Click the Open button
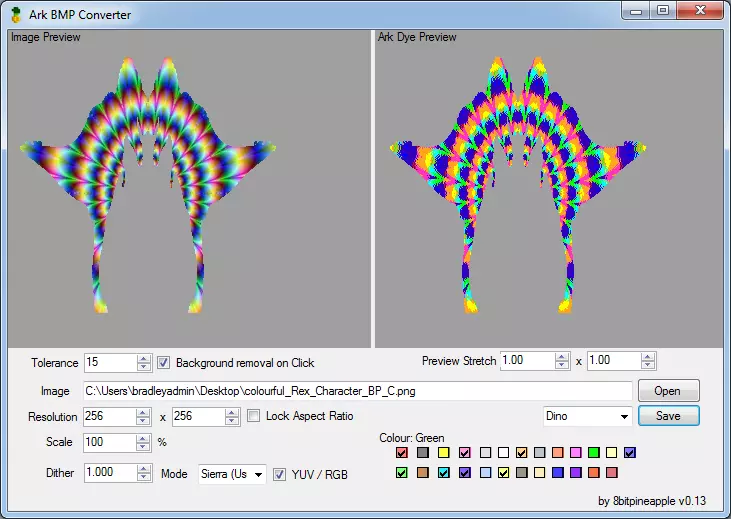Viewport: 731px width, 519px height. (668, 391)
